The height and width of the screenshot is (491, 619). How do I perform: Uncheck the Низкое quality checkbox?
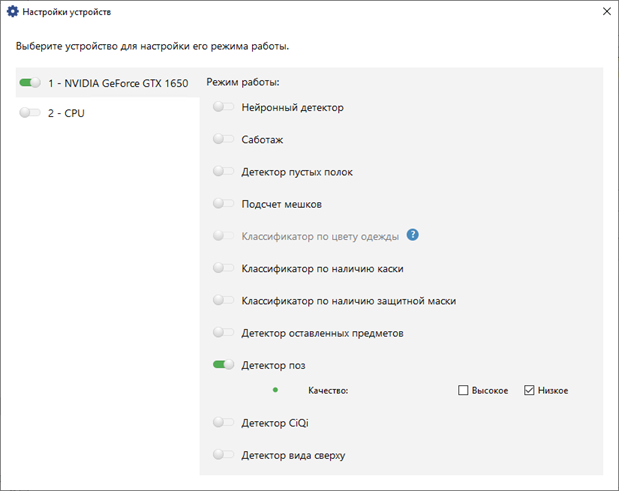click(530, 390)
